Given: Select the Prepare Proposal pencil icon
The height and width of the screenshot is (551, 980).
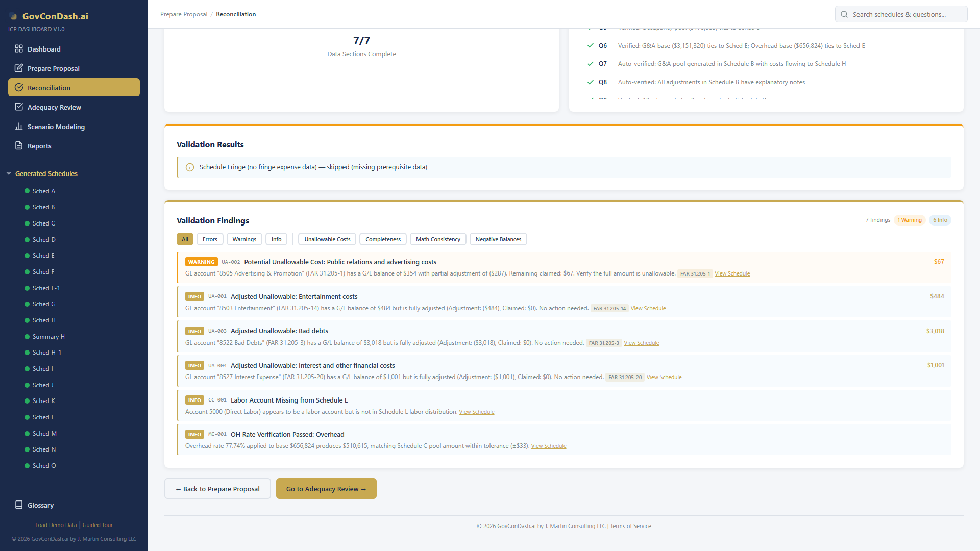Looking at the screenshot, I should coord(18,68).
